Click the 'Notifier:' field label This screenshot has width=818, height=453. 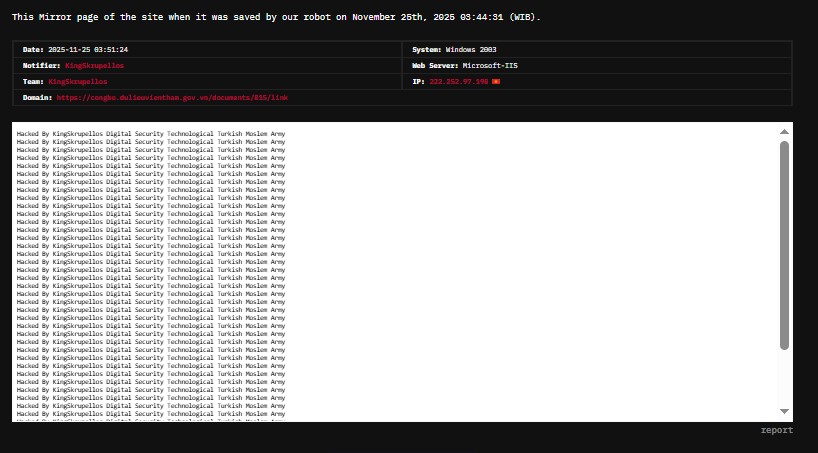tap(41, 65)
